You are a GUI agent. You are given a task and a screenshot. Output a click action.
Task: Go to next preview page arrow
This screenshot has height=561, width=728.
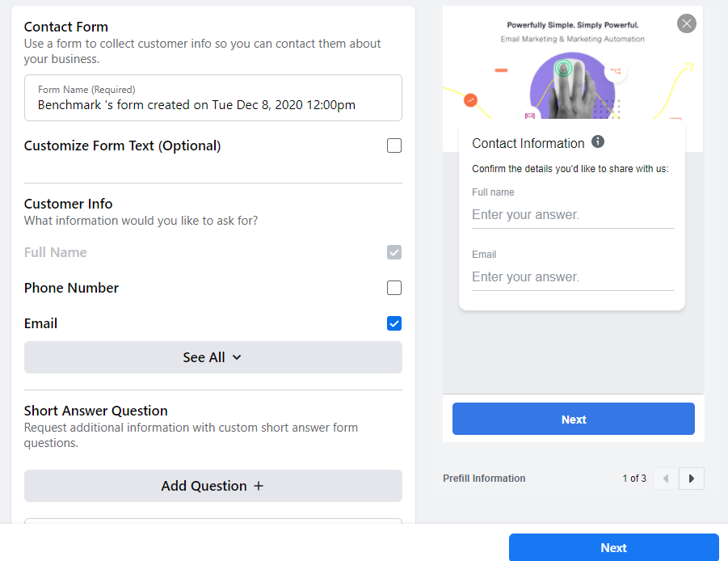tap(692, 479)
